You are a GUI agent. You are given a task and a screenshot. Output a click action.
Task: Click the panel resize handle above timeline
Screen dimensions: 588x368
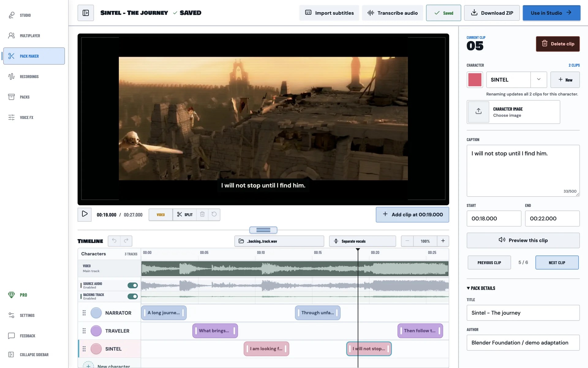(263, 230)
